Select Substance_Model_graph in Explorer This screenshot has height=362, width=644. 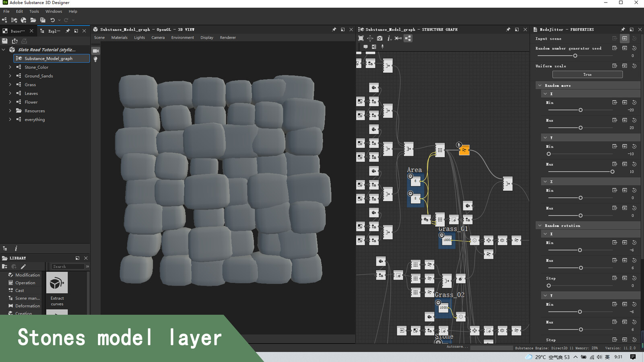tap(52, 58)
